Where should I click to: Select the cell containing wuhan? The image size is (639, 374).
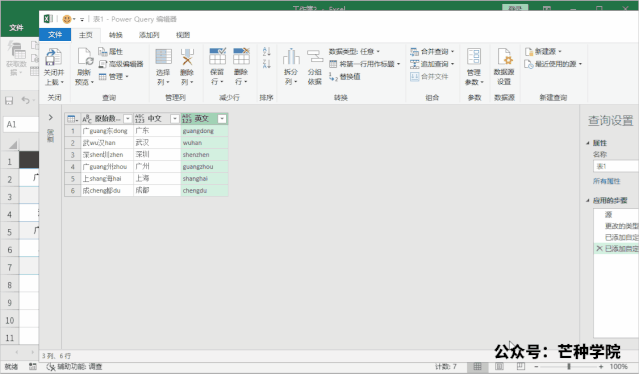click(204, 143)
